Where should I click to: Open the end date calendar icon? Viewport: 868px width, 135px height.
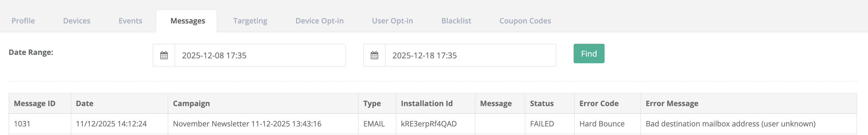(x=374, y=55)
